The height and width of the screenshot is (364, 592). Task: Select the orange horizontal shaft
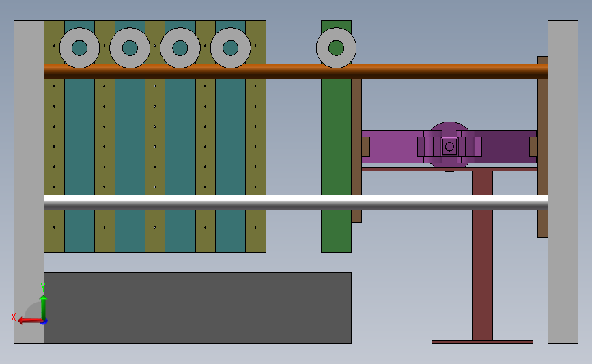click(296, 71)
